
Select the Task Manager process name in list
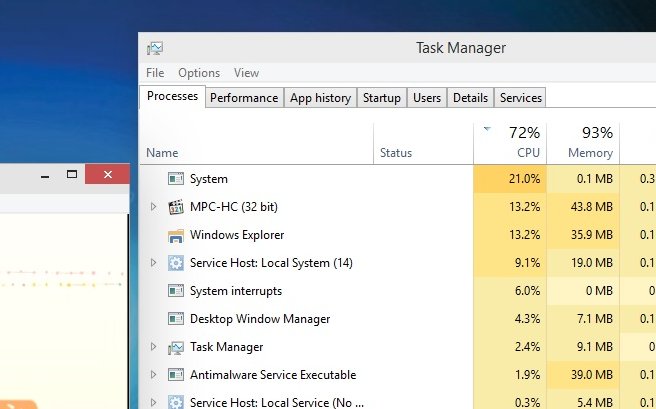(226, 347)
